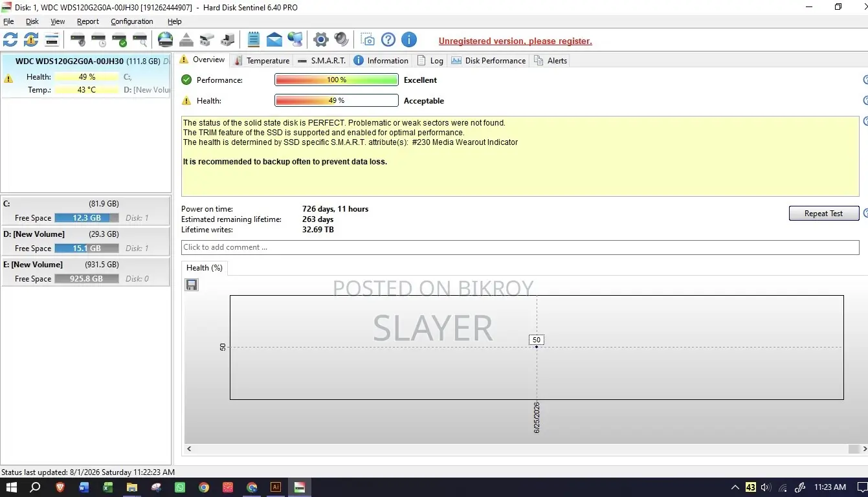This screenshot has height=497, width=868.
Task: Click the gray speaker toolbar icon
Action: pyautogui.click(x=342, y=40)
